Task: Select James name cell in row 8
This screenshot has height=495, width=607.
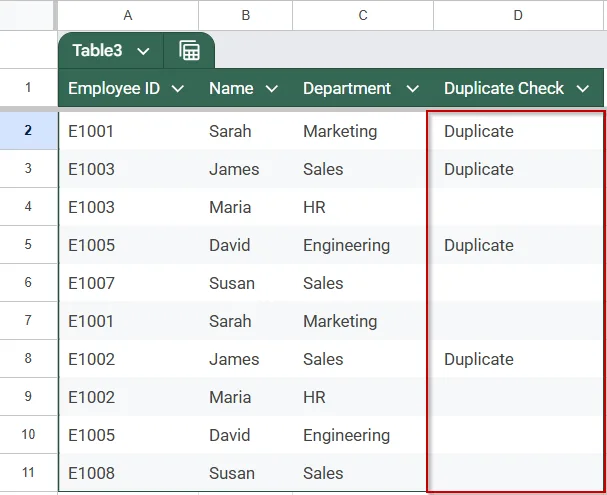Action: pyautogui.click(x=246, y=358)
